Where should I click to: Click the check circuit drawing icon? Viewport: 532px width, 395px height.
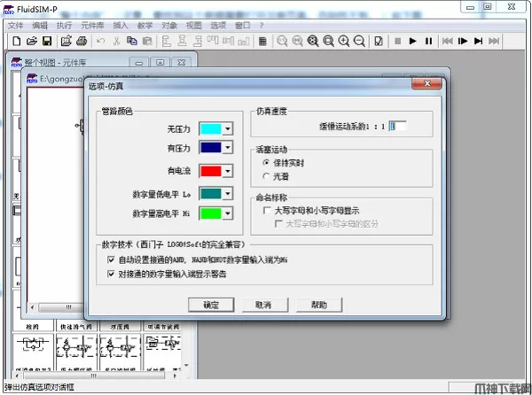[379, 41]
